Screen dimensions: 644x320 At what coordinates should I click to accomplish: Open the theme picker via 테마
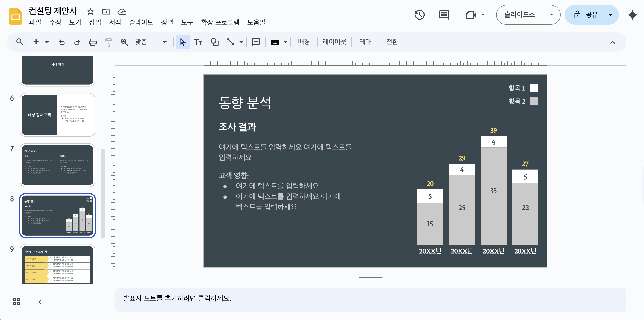[365, 42]
